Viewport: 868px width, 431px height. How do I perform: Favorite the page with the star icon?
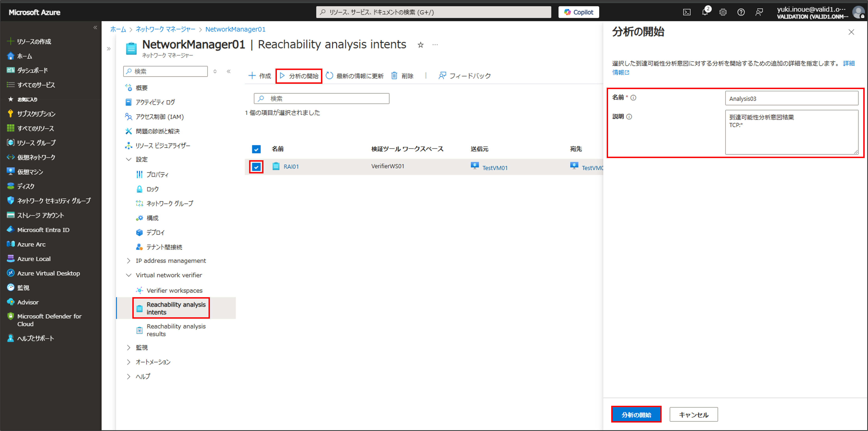(x=420, y=45)
